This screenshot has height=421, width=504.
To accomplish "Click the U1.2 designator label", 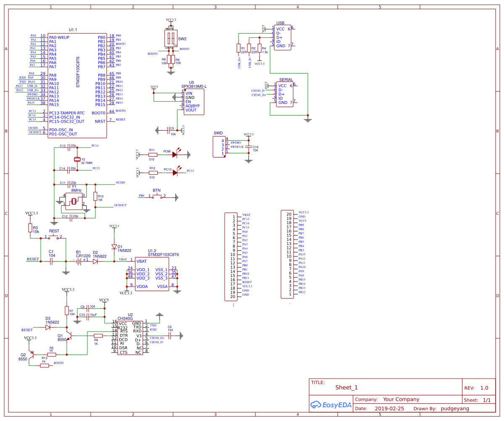I will pyautogui.click(x=152, y=250).
